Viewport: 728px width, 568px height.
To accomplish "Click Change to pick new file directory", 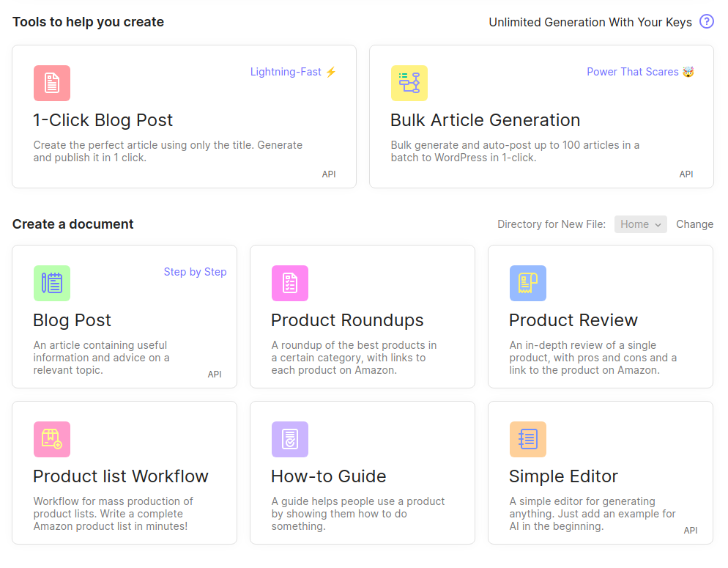I will tap(694, 224).
